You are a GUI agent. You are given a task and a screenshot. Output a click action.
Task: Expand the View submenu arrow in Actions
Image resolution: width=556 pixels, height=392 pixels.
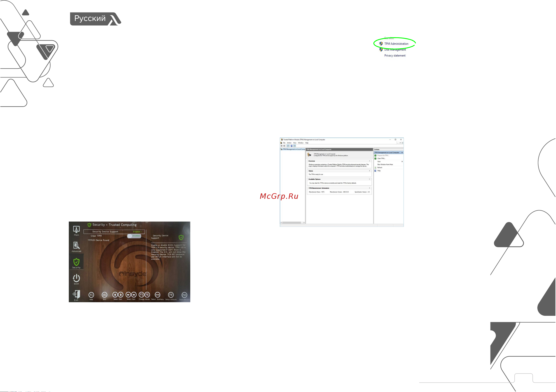coord(402,162)
